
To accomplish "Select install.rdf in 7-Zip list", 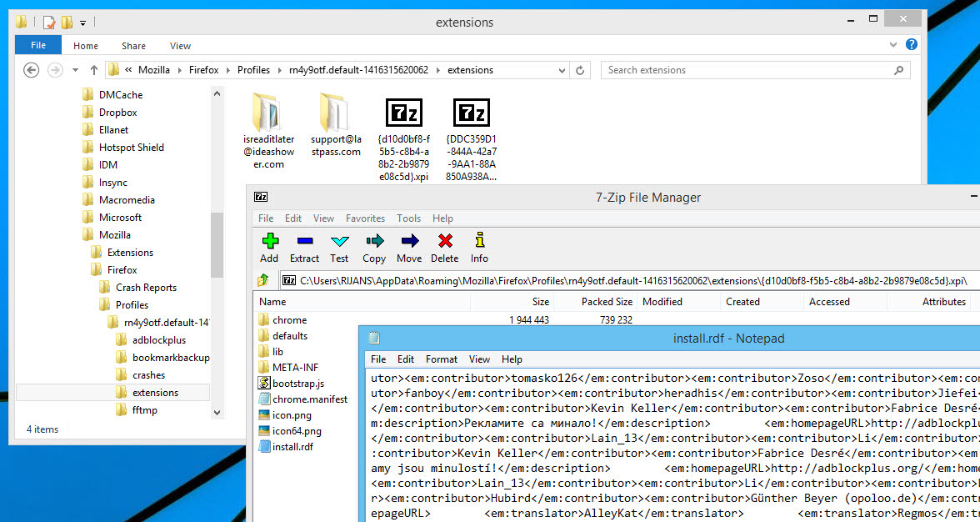I will point(292,447).
